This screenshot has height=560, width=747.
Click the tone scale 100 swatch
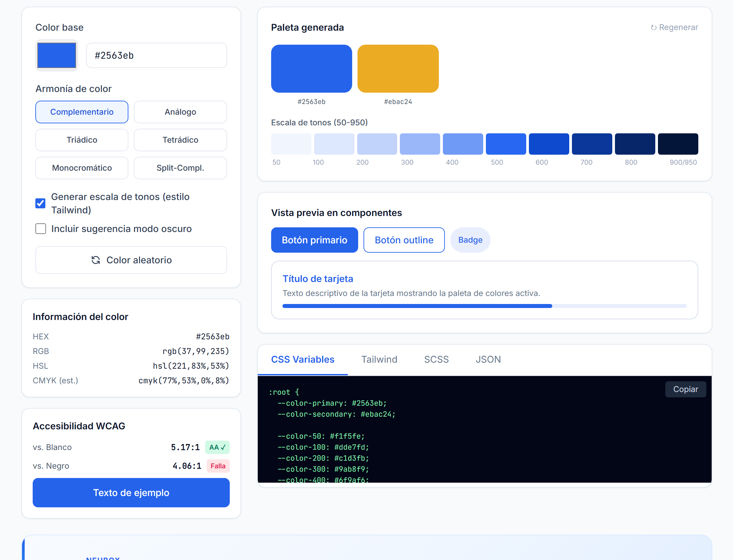334,144
